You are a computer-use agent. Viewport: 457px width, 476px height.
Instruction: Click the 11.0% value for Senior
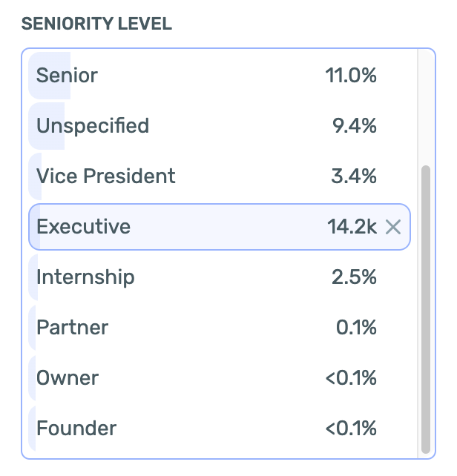tap(351, 76)
